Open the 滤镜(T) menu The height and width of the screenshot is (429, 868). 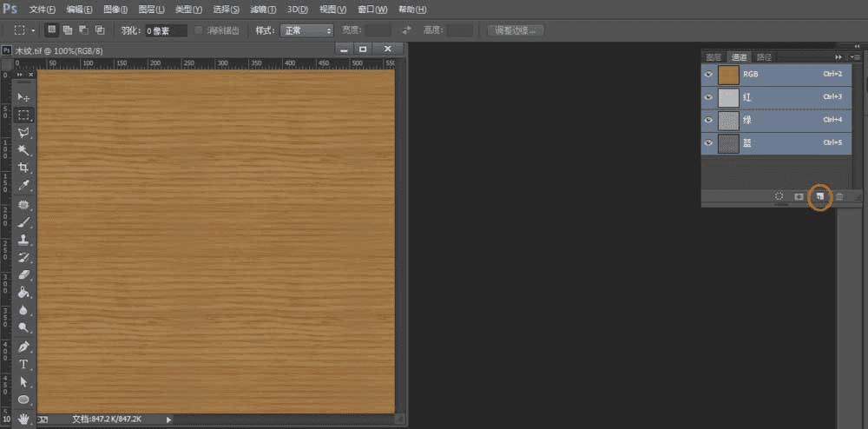click(x=261, y=10)
